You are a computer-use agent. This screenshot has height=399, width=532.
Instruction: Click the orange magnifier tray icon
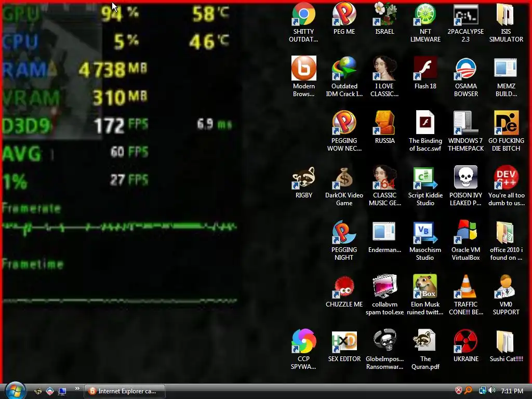[469, 391]
